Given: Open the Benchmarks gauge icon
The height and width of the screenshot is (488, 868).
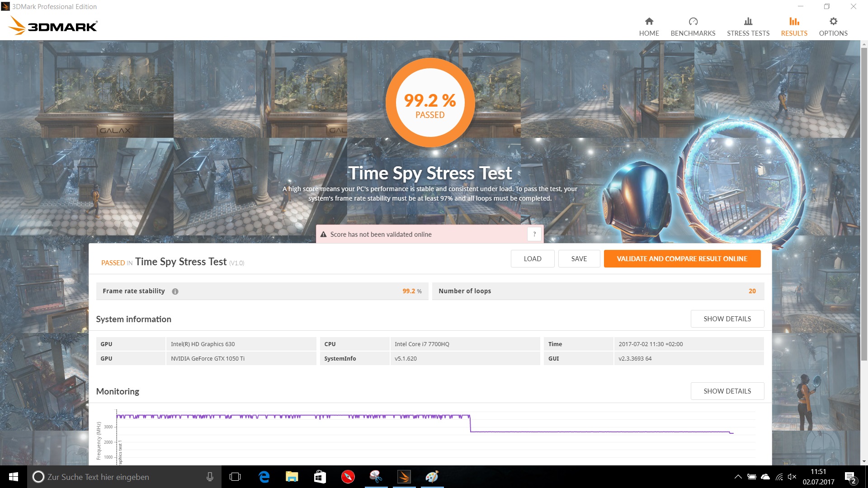Looking at the screenshot, I should click(x=693, y=21).
